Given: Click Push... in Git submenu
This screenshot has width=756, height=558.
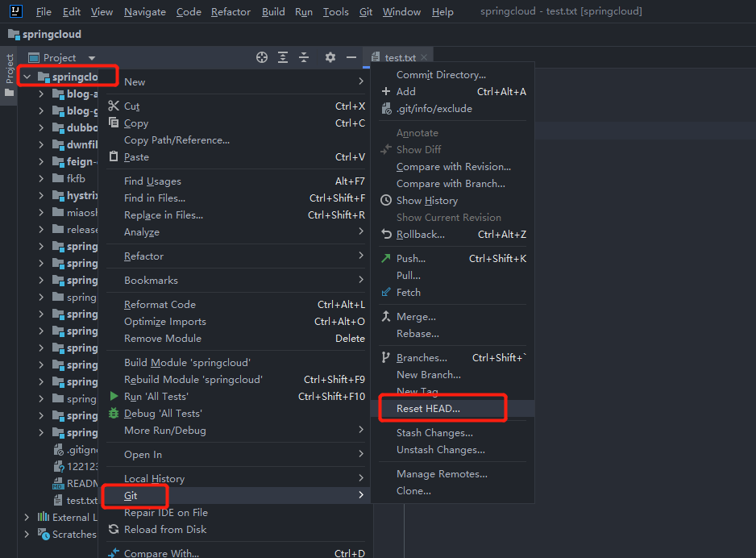Looking at the screenshot, I should click(x=411, y=259).
